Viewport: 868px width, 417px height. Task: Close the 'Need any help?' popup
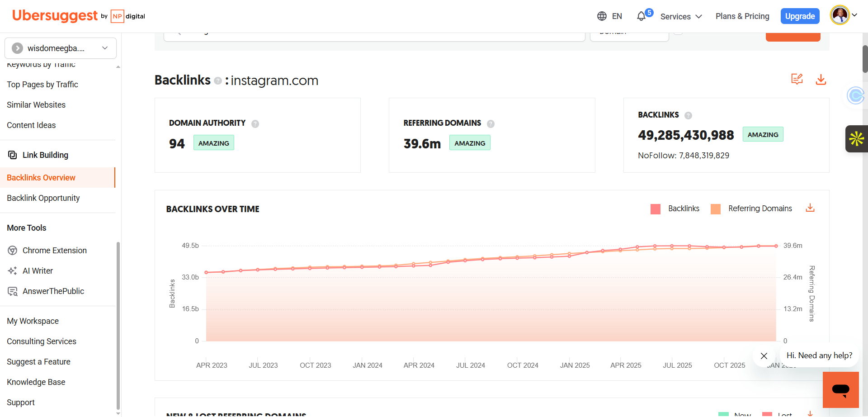coord(764,356)
